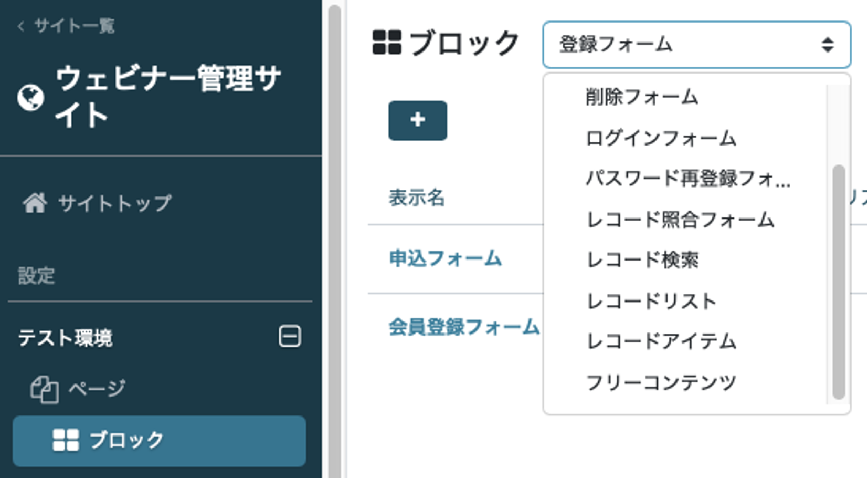Click the plus button to add a block

click(418, 121)
